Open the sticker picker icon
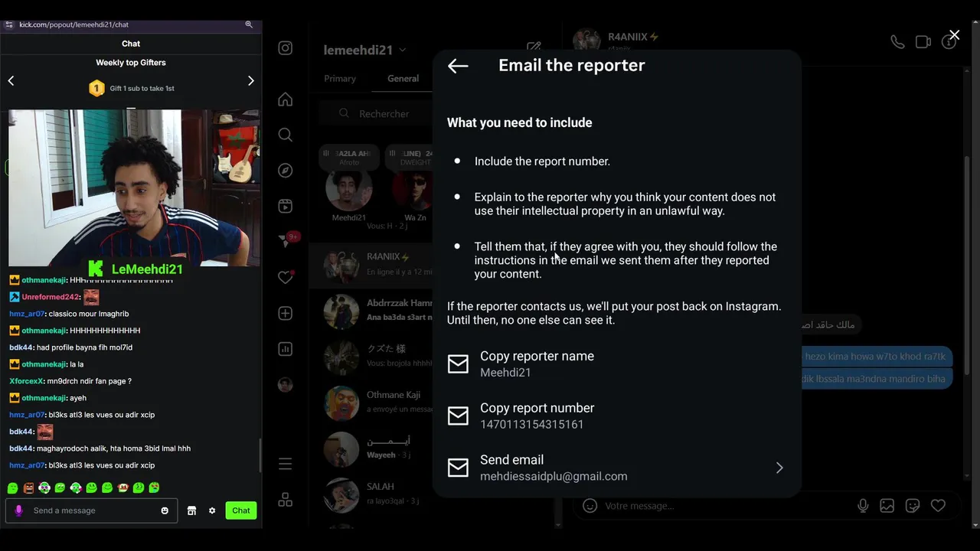Screen dimensions: 980x551 [913, 505]
